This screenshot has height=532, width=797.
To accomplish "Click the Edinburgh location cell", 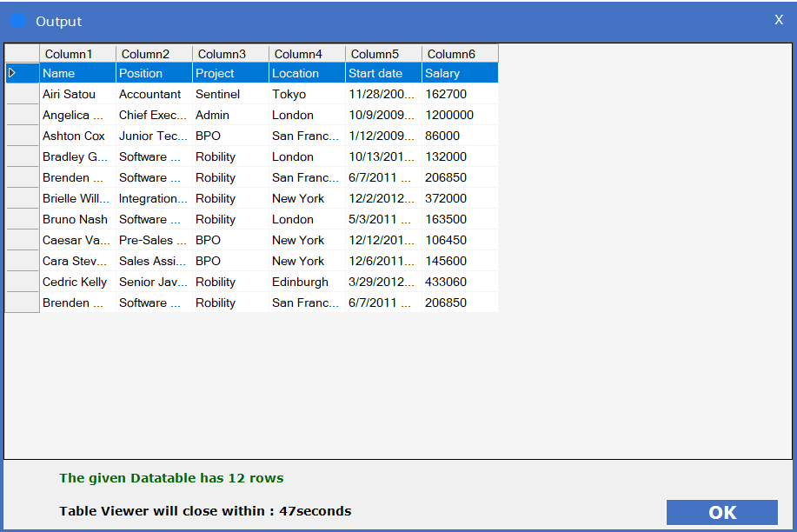I will pos(306,282).
